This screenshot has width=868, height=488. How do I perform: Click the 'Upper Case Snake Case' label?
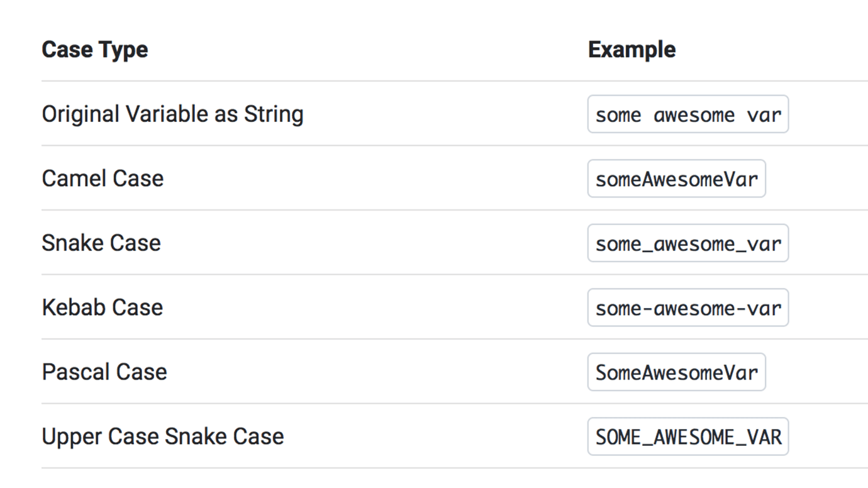tap(162, 436)
